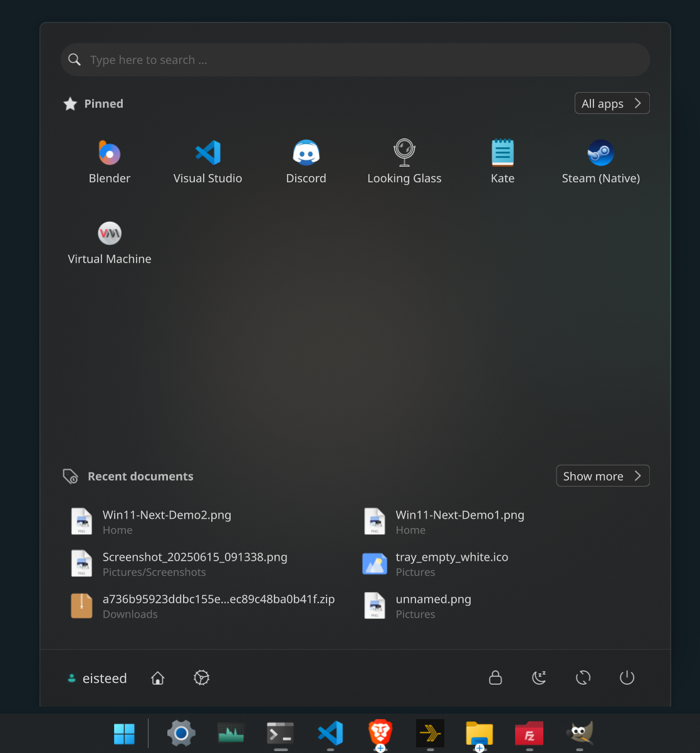
Task: Open Win11-Next-Demo1.png recent document
Action: (459, 521)
